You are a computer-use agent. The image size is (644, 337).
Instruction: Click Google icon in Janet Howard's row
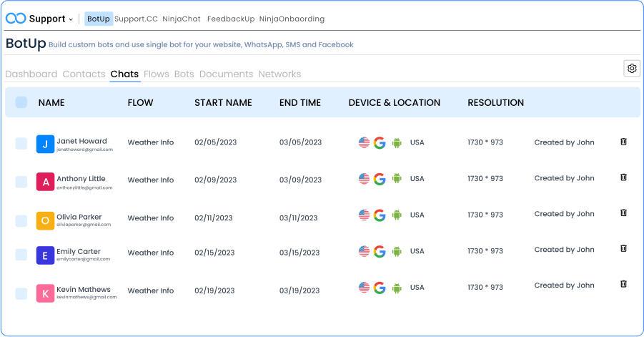(x=380, y=142)
